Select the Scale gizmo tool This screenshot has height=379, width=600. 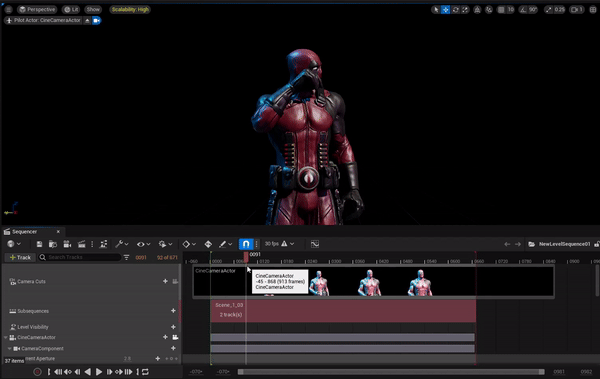tap(465, 10)
